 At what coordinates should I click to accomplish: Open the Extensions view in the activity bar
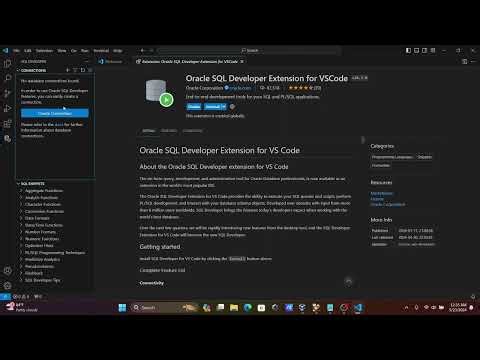point(7,124)
